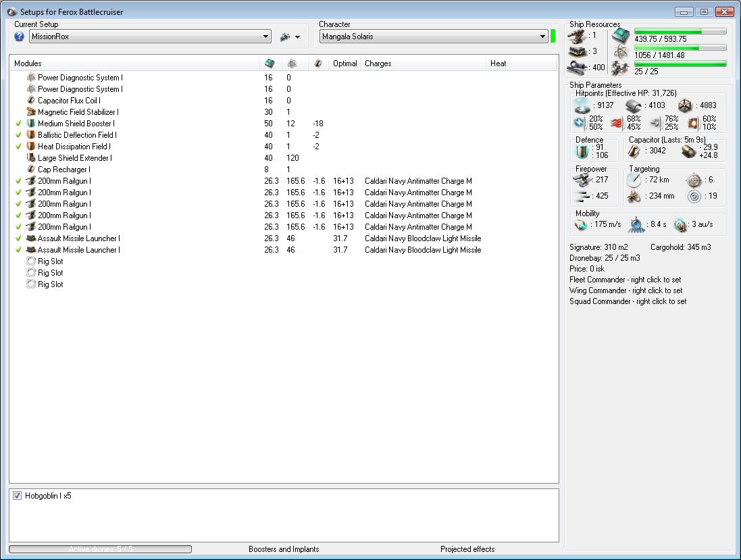Click the Active drones slider bar
The height and width of the screenshot is (560, 741).
pyautogui.click(x=100, y=549)
